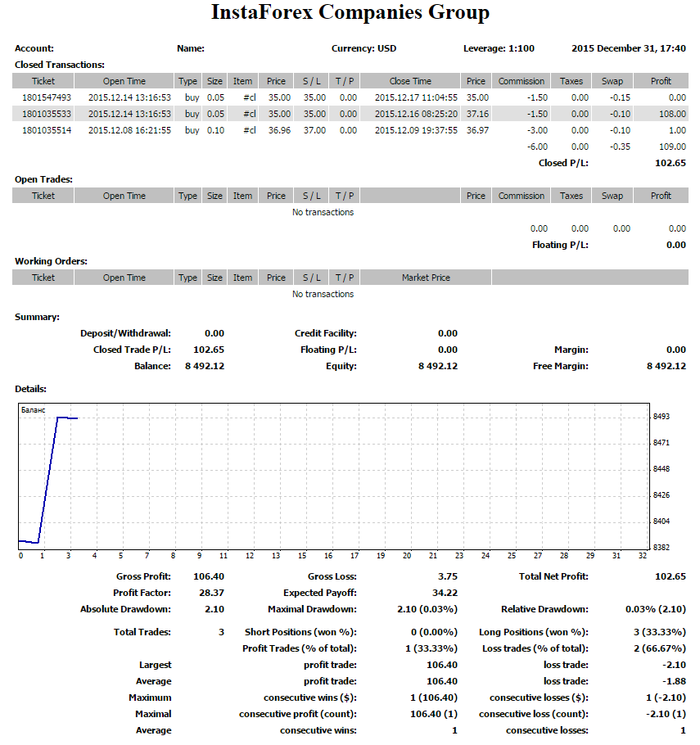Select the 36.97 close price cell
This screenshot has height=745, width=700.
pos(477,130)
